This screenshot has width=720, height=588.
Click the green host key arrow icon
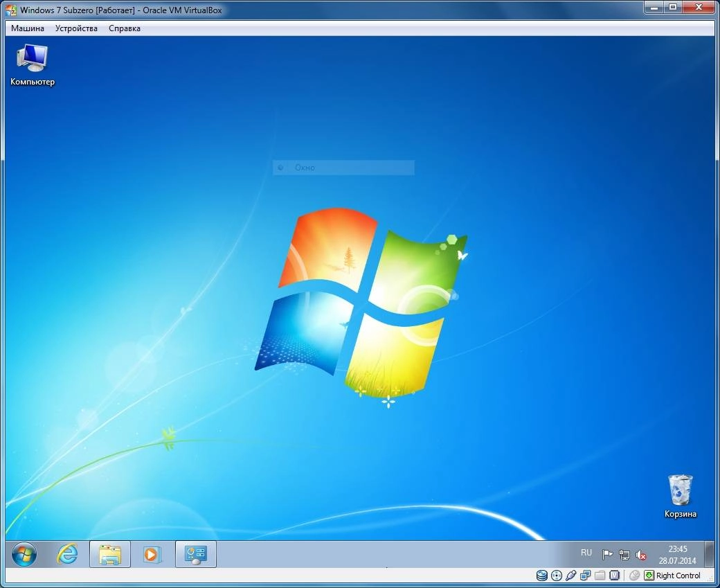[x=649, y=575]
